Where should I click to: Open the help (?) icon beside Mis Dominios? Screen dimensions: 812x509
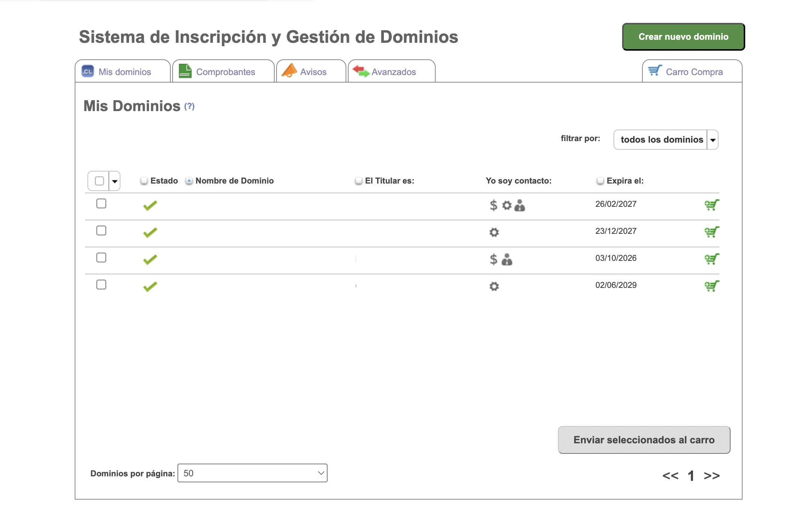point(189,107)
